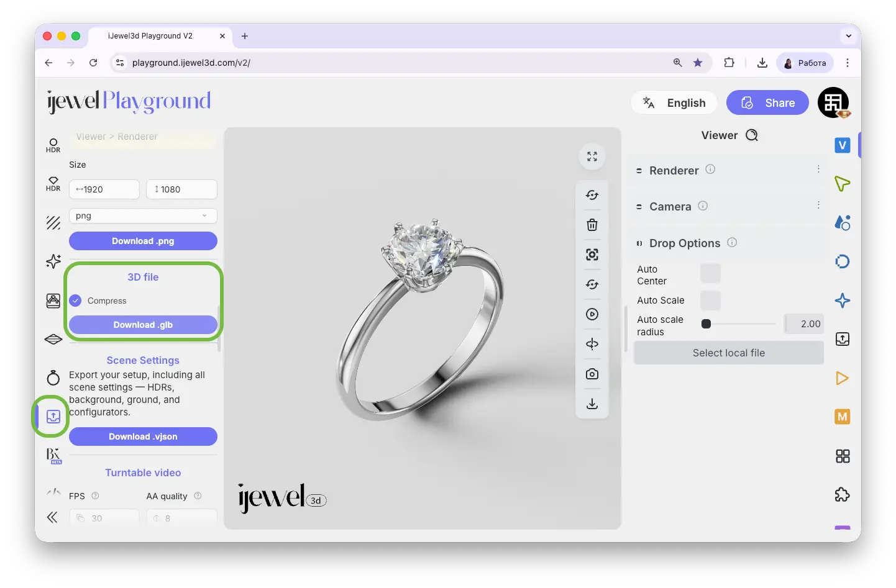Open the blue circle icon on right rail
Screen dimensions: 896x588
(x=843, y=261)
